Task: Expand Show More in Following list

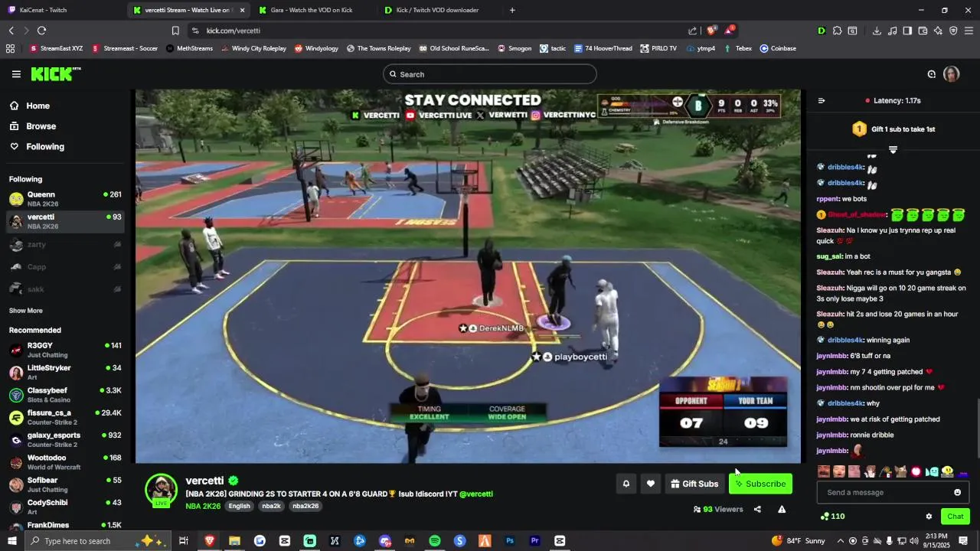Action: pos(25,311)
